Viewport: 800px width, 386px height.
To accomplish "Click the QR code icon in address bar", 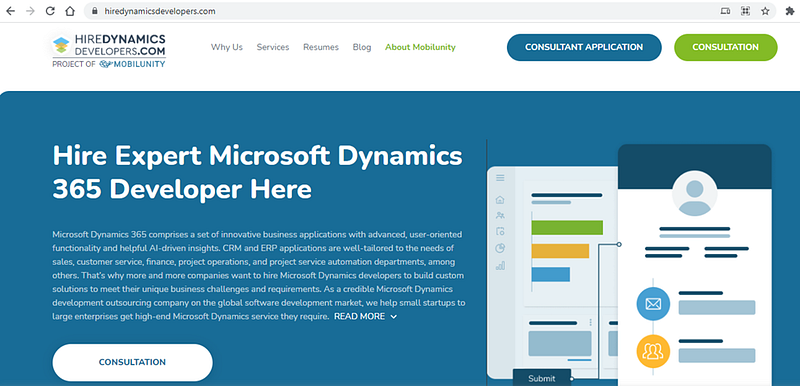I will pyautogui.click(x=745, y=11).
